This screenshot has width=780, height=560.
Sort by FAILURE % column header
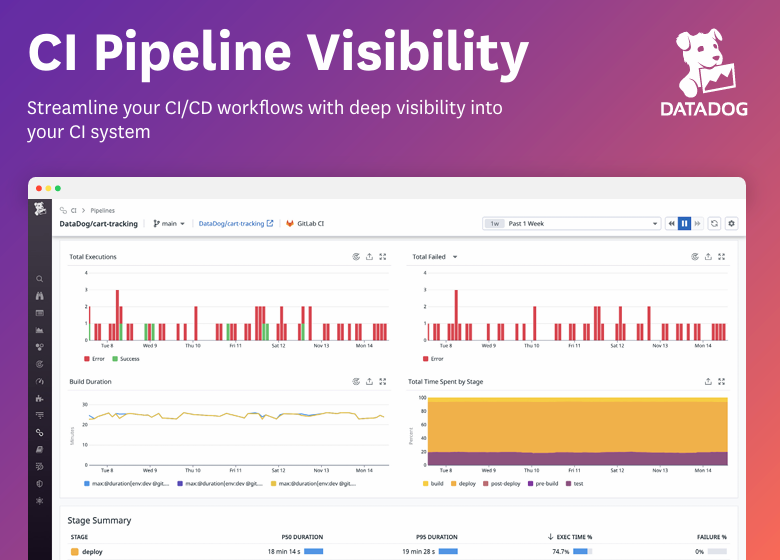pos(711,537)
